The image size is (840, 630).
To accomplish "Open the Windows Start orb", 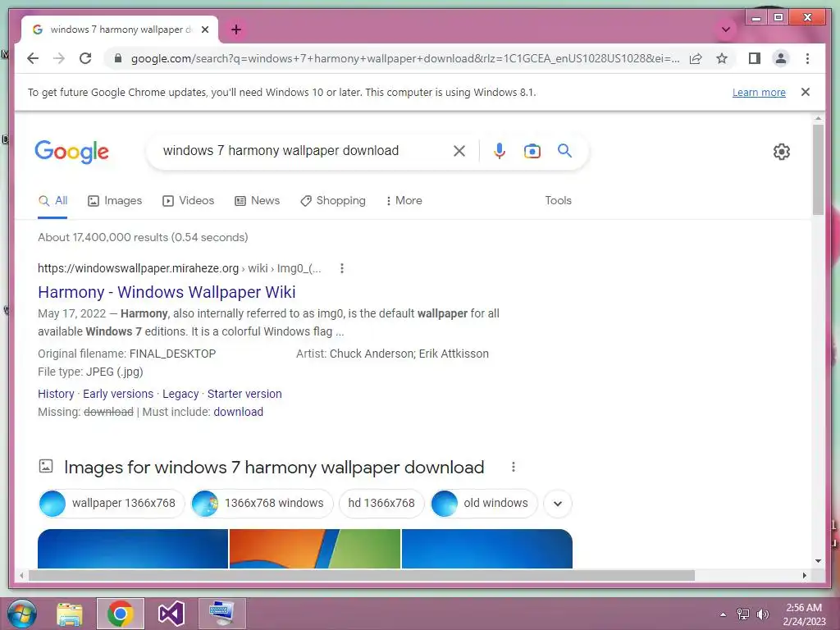I will click(x=22, y=614).
